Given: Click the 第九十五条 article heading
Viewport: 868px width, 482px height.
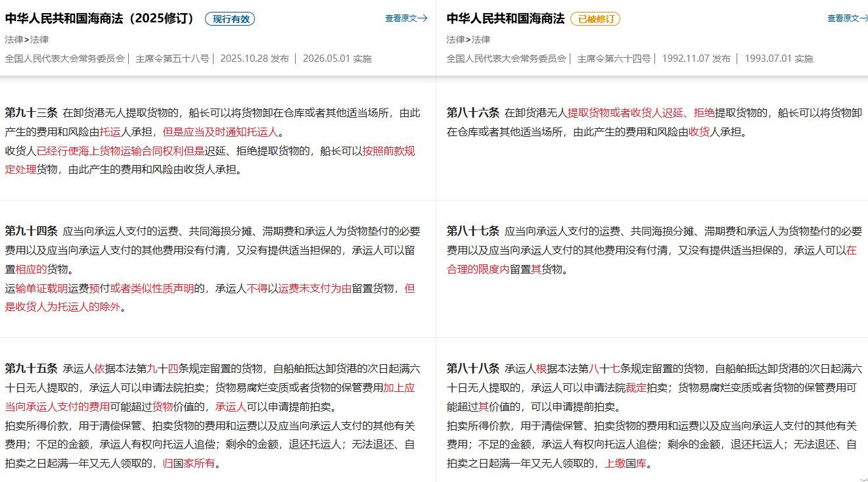Looking at the screenshot, I should click(31, 368).
